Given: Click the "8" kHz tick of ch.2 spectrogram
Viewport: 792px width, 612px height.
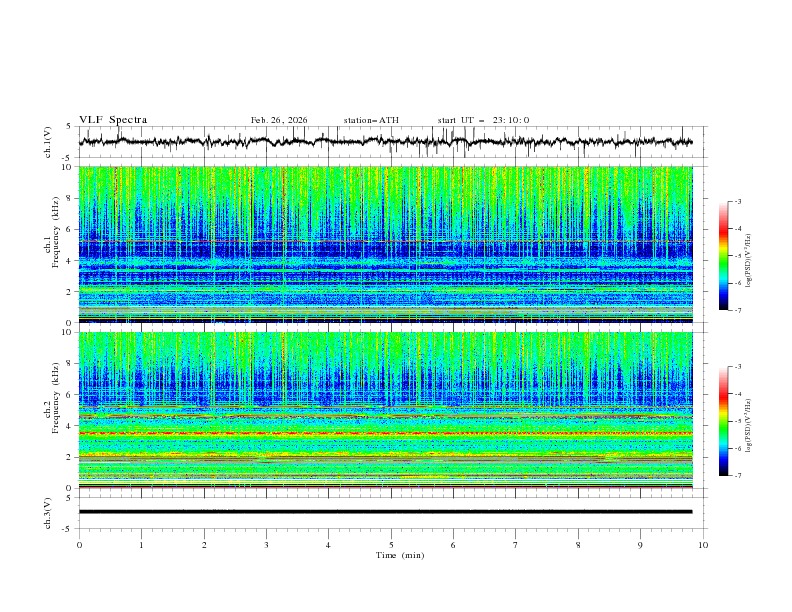Looking at the screenshot, I should click(x=69, y=364).
